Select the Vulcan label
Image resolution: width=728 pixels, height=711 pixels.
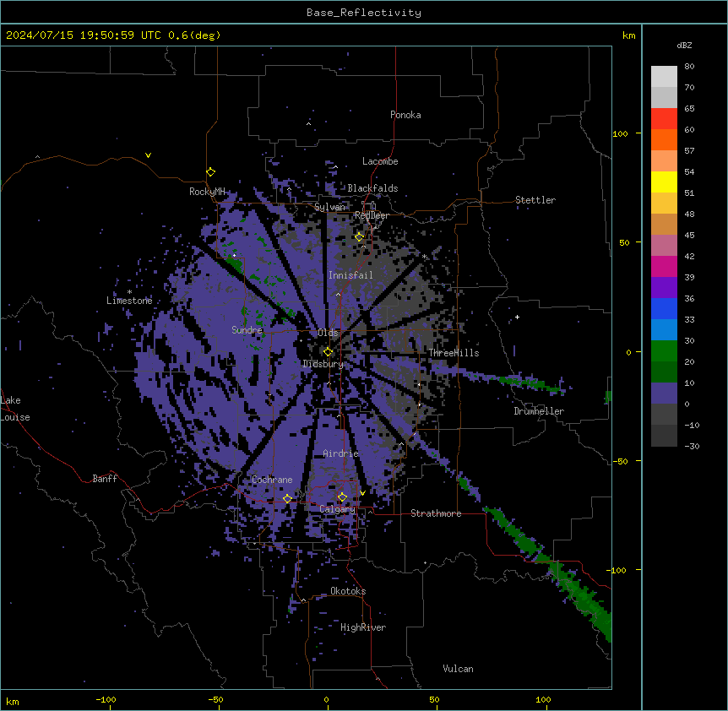coord(458,669)
